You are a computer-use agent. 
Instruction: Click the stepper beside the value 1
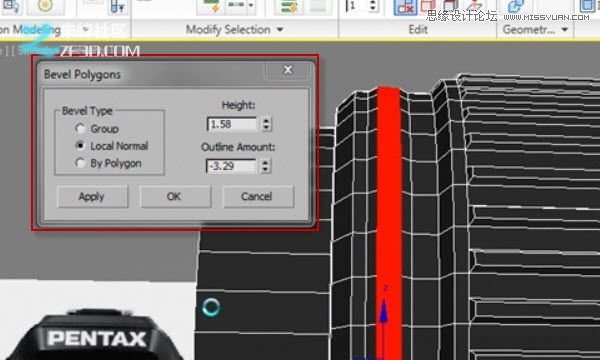point(373,5)
